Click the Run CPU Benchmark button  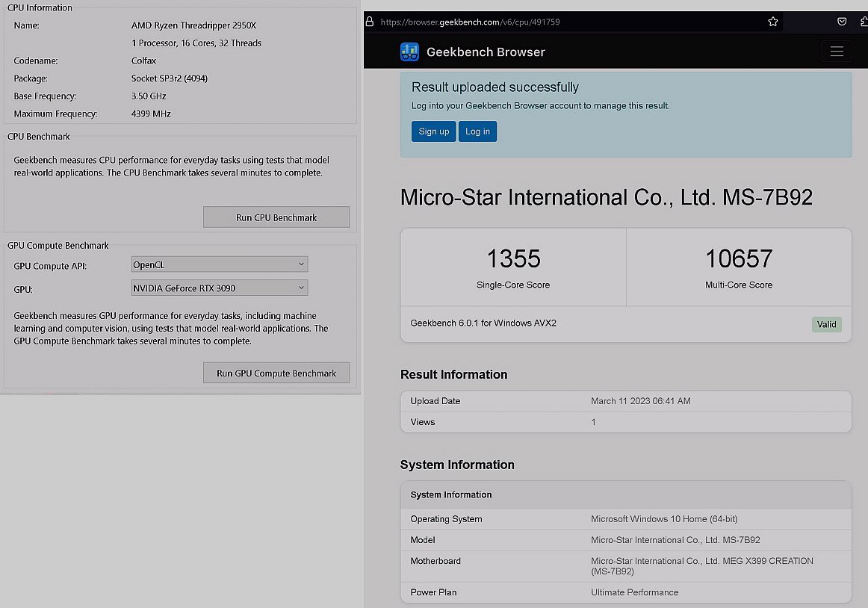coord(276,217)
